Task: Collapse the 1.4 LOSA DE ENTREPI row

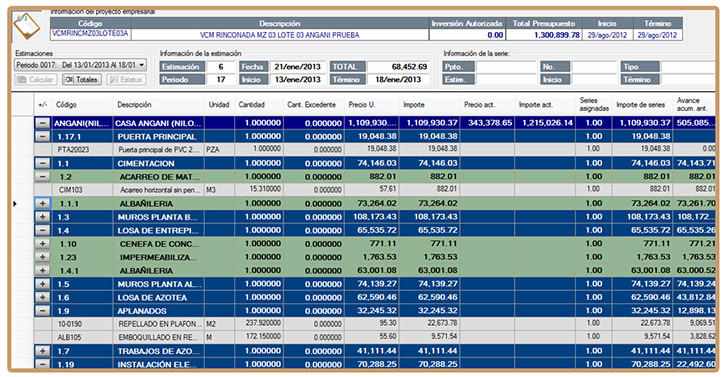Action: coord(43,231)
